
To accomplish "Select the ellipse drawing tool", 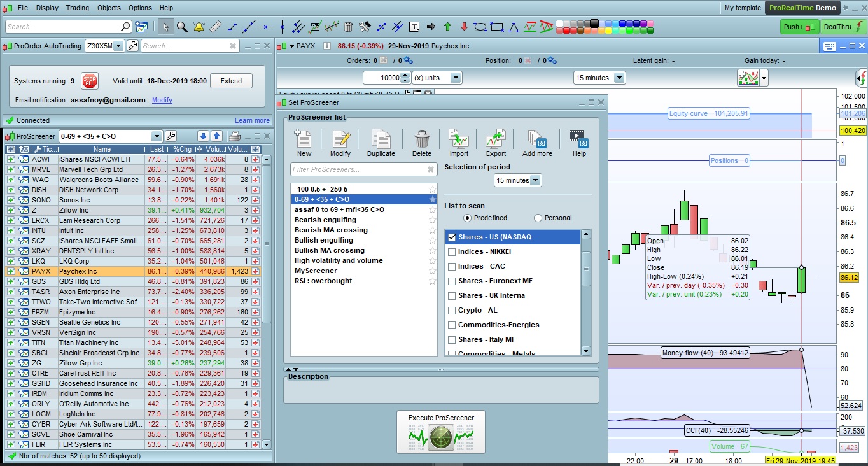I will click(480, 27).
